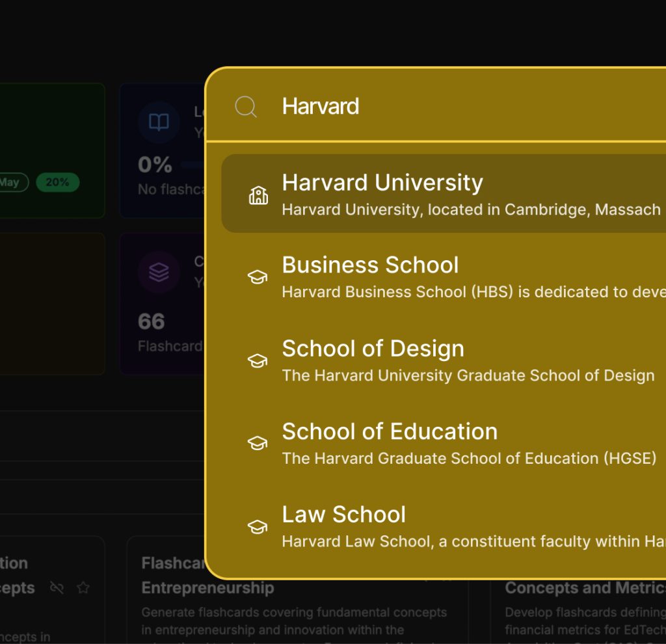The width and height of the screenshot is (666, 644).
Task: Click the search magnifier icon
Action: (246, 106)
